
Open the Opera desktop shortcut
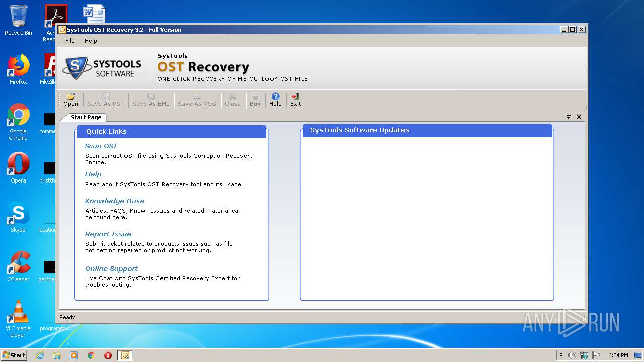coord(18,168)
